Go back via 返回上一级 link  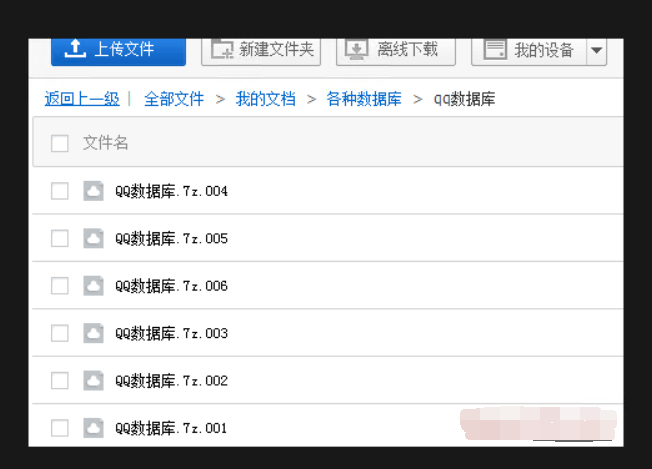[82, 99]
